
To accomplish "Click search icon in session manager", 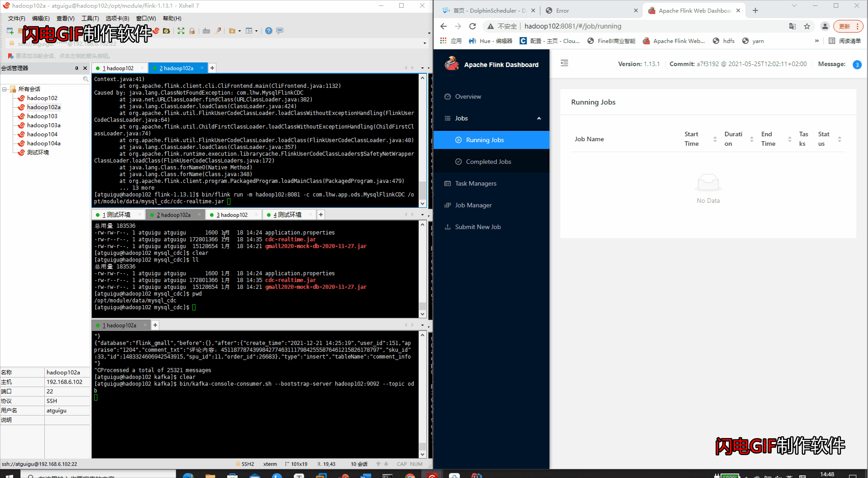I will point(86,79).
